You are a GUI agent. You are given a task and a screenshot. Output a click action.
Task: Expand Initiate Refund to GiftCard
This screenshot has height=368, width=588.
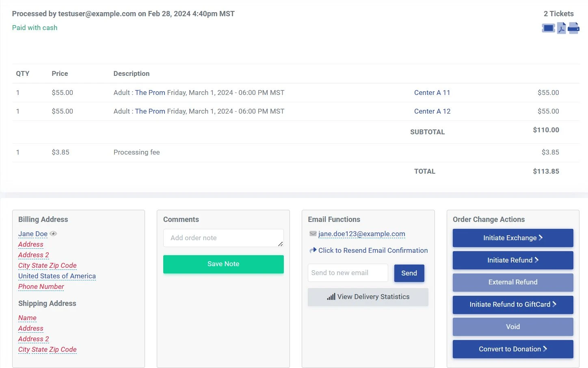pyautogui.click(x=512, y=305)
